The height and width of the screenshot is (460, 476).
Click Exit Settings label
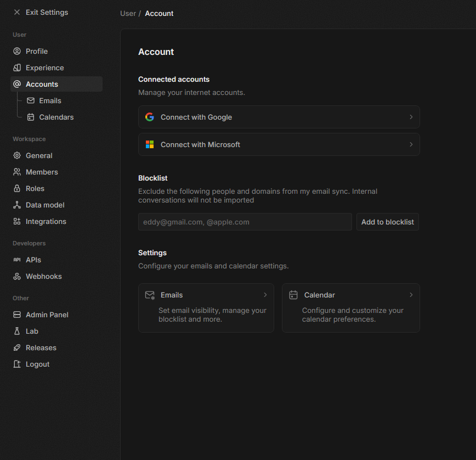coord(47,12)
